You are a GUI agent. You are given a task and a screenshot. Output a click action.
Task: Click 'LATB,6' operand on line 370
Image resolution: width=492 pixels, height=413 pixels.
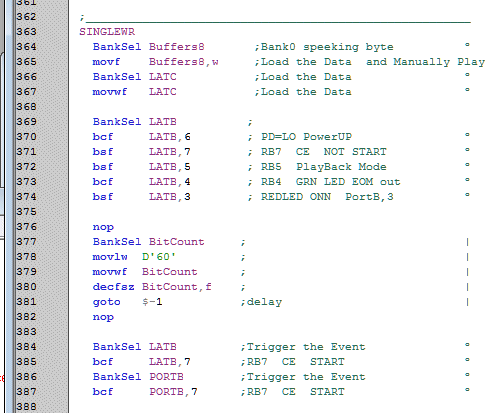point(170,137)
